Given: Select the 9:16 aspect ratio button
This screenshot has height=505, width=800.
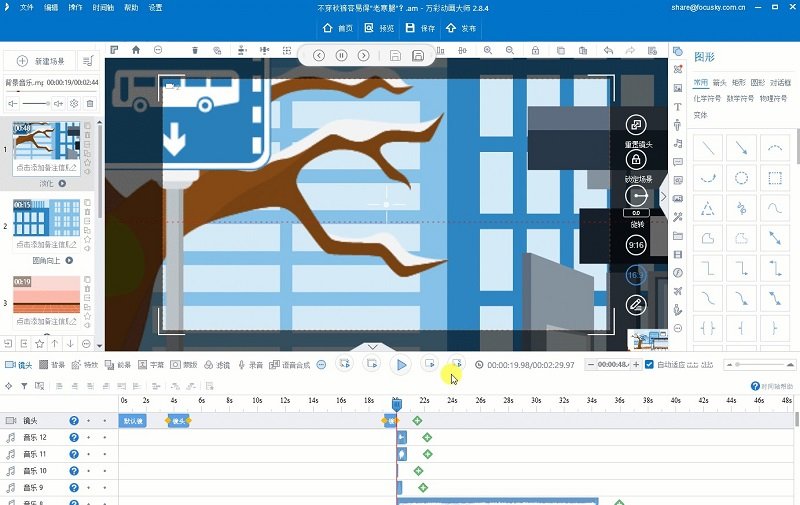Looking at the screenshot, I should point(636,245).
